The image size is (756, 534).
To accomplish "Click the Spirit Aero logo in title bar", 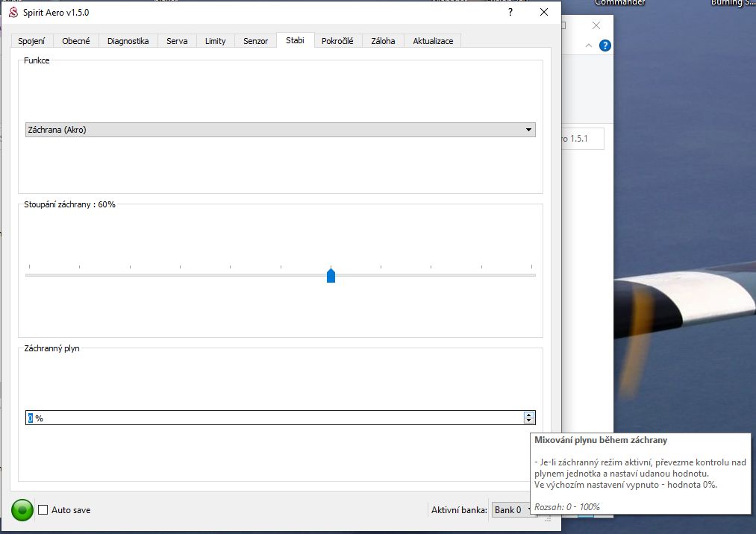I will pos(13,13).
